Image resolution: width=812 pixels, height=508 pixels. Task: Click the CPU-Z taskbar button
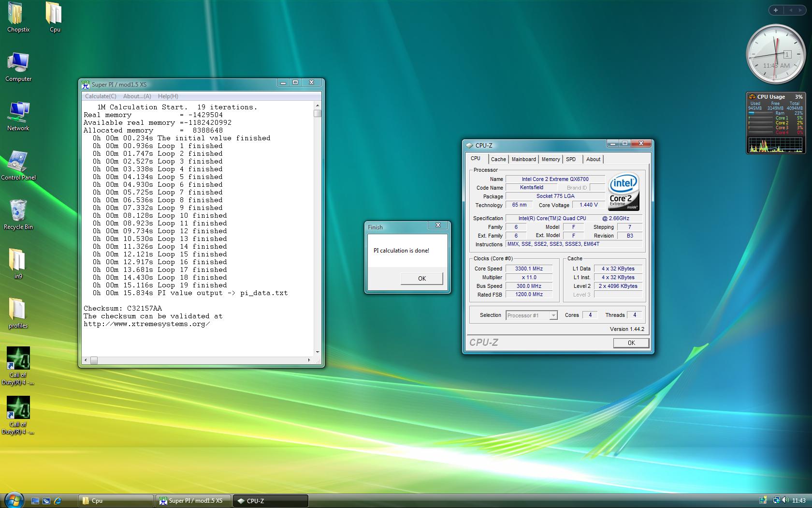point(271,501)
